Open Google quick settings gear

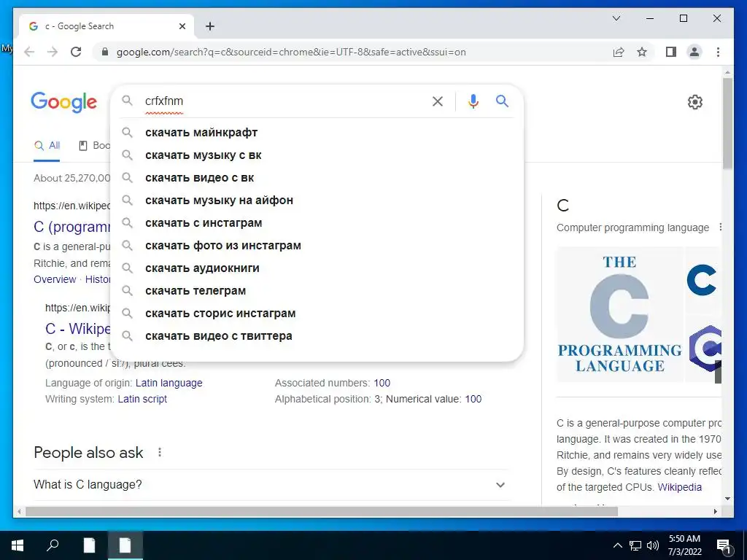point(694,101)
